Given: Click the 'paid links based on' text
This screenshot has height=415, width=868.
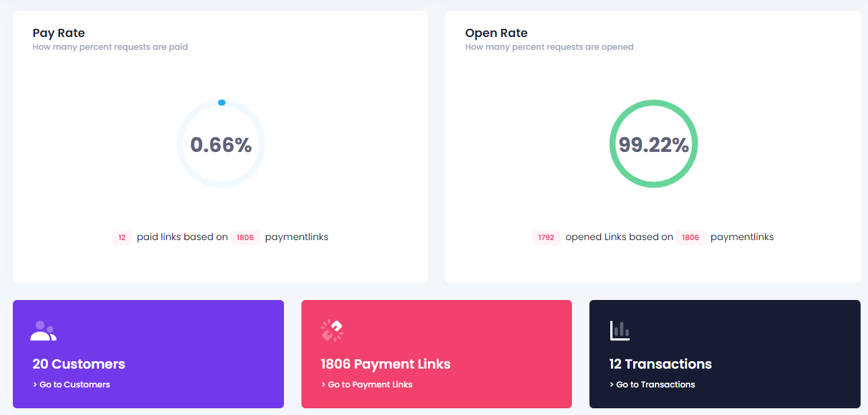Looking at the screenshot, I should click(x=182, y=237).
